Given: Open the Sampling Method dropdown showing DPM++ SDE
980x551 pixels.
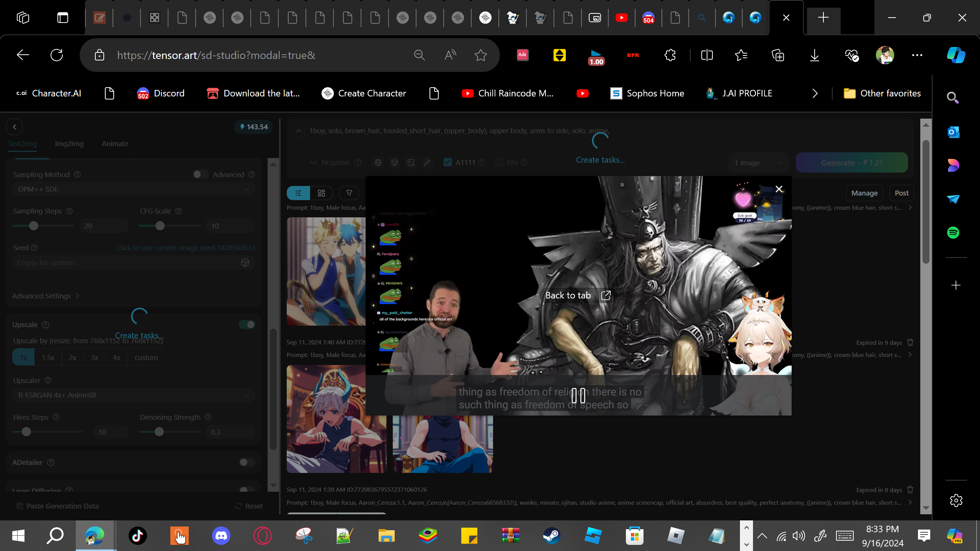Looking at the screenshot, I should coord(134,189).
